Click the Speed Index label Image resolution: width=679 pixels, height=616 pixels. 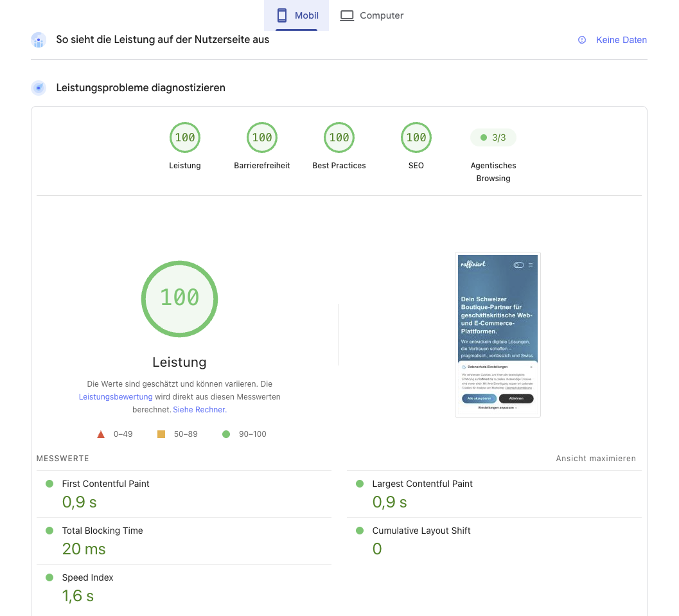(x=87, y=577)
